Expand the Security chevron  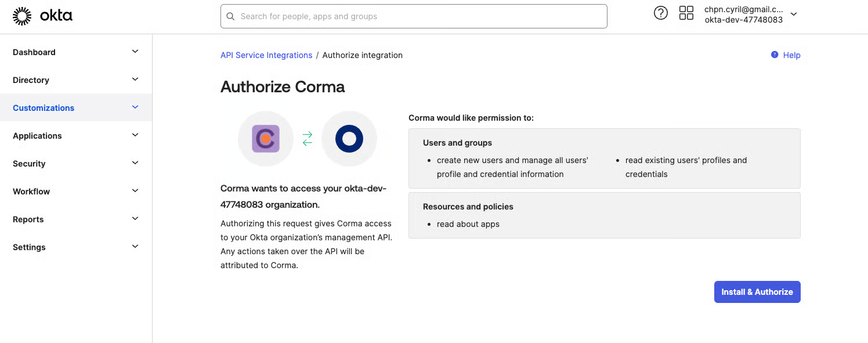(135, 163)
